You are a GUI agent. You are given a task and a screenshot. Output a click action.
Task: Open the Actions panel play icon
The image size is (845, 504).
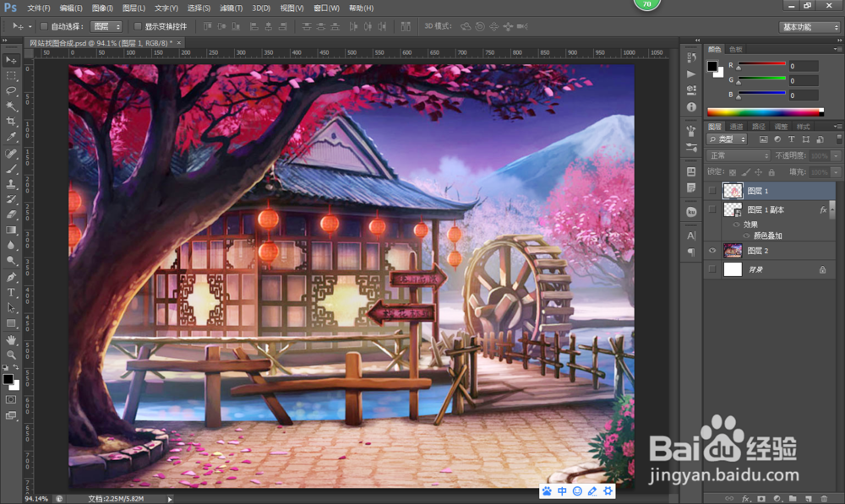tap(691, 73)
